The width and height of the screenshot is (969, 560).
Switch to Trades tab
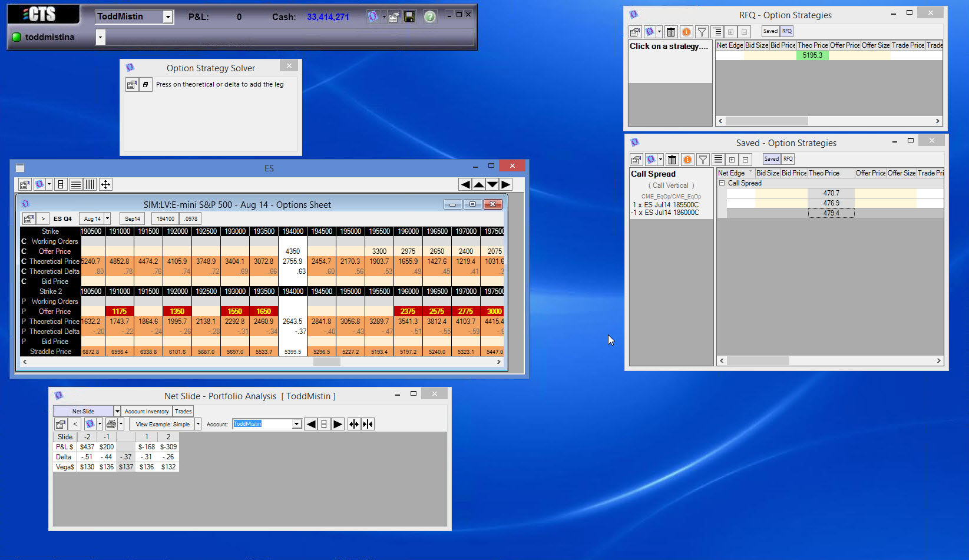point(183,411)
